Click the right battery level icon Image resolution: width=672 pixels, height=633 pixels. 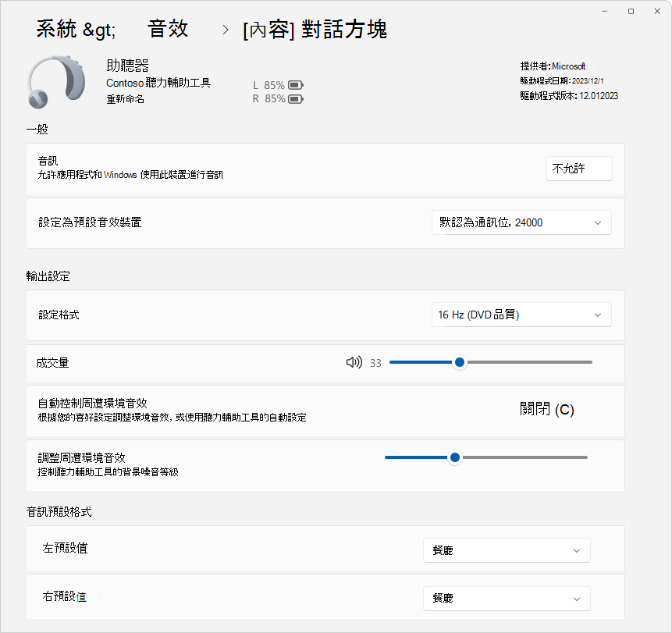coord(296,99)
